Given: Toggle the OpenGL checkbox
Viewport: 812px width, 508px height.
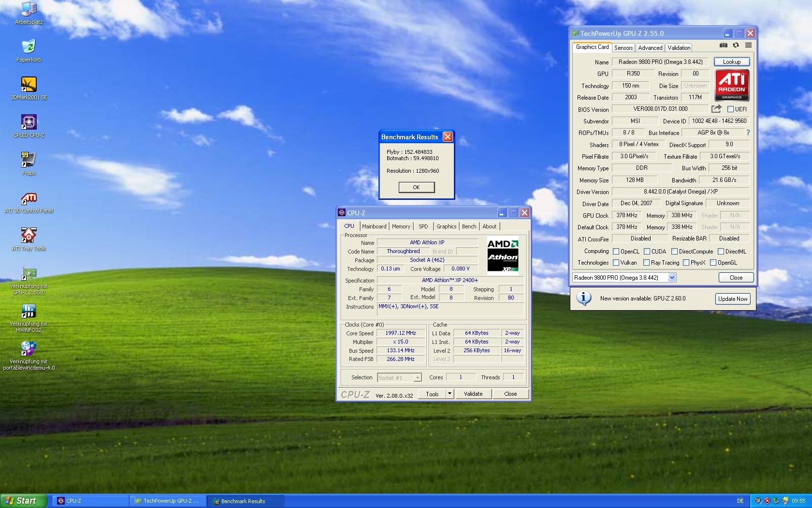Looking at the screenshot, I should click(x=713, y=263).
